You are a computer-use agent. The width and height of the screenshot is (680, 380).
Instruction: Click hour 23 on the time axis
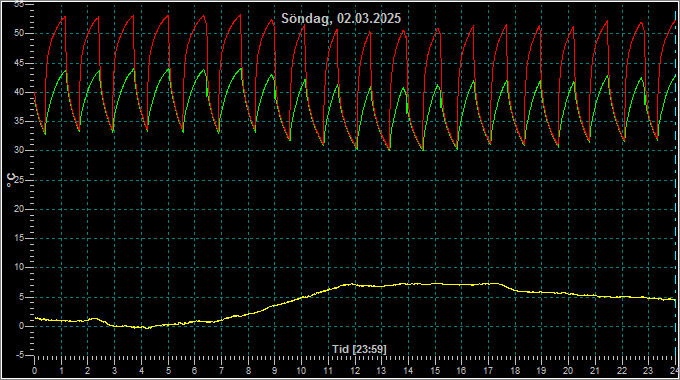[648, 371]
